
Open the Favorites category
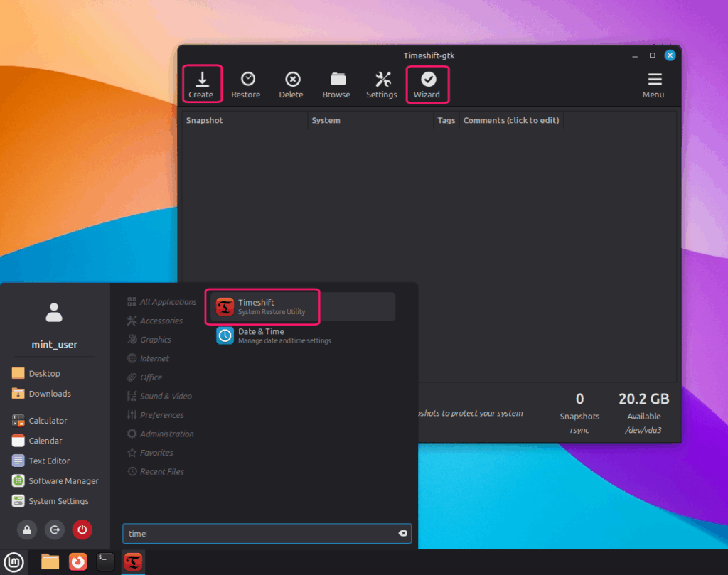tap(151, 453)
